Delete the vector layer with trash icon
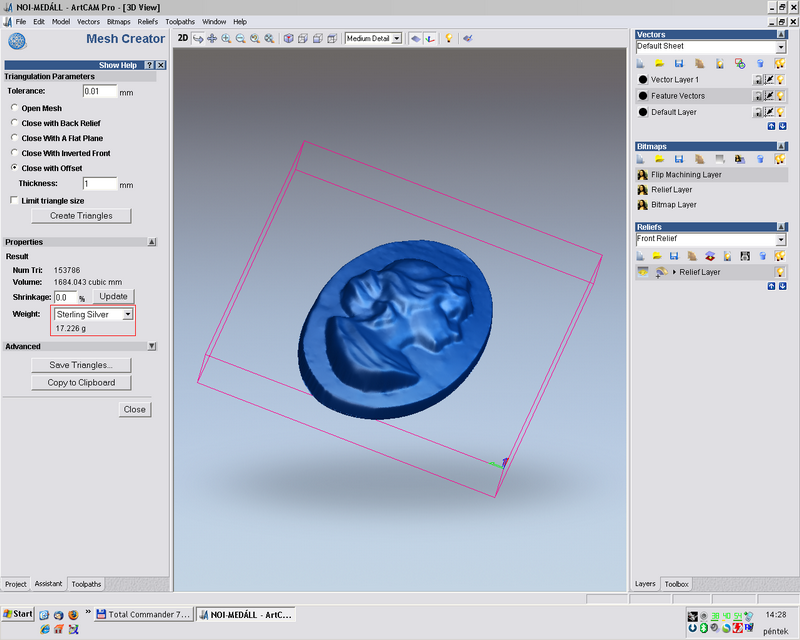This screenshot has width=800, height=640. coord(760,63)
